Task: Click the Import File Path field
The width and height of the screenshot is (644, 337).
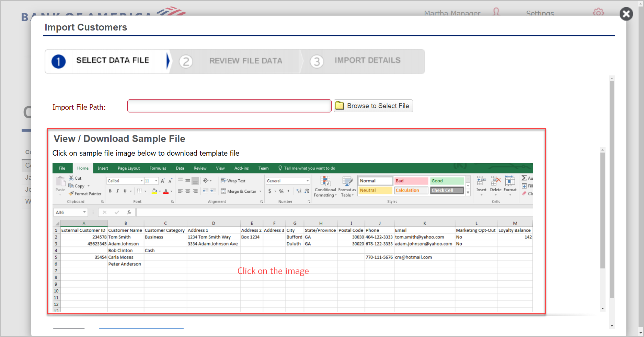Action: click(229, 106)
